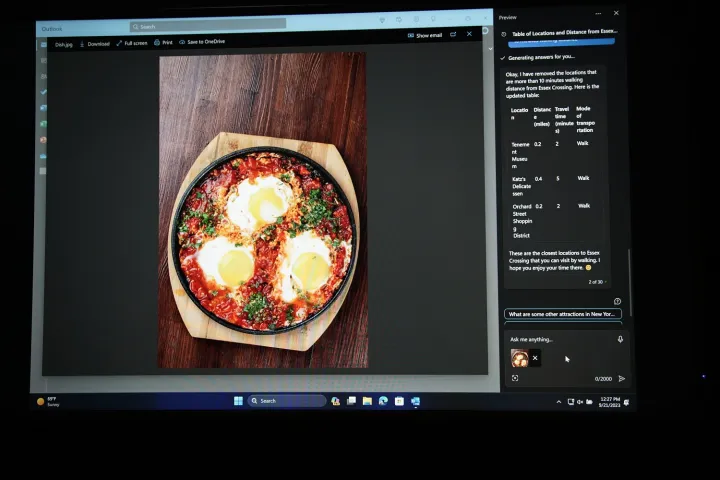Focus the Outlook search box
The height and width of the screenshot is (480, 720).
(x=208, y=26)
